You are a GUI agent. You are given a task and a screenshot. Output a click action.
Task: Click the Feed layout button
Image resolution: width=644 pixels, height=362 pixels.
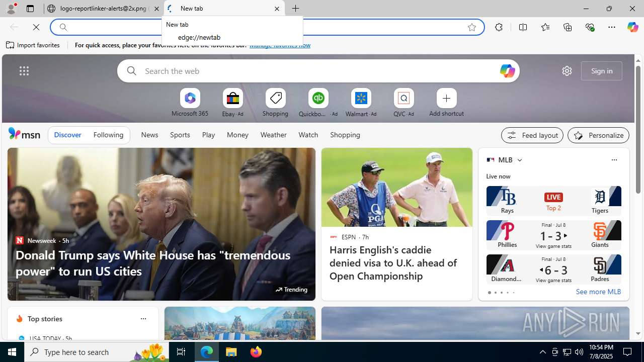pyautogui.click(x=532, y=135)
